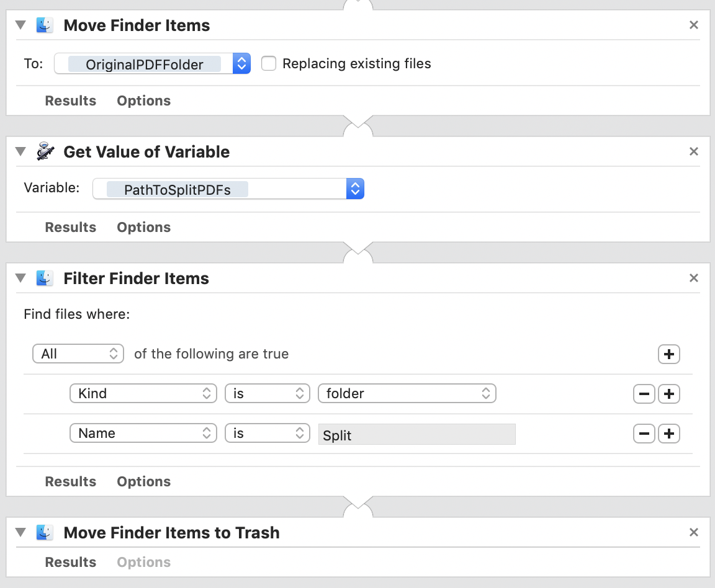715x588 pixels.
Task: Remove the Move Finder Items action
Action: pos(694,25)
